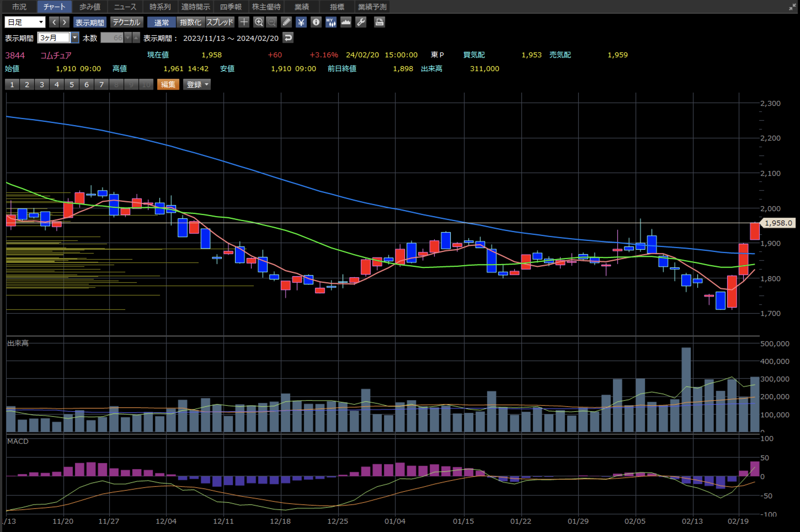Open the MY chart settings icon
Image resolution: width=800 pixels, height=532 pixels.
331,22
